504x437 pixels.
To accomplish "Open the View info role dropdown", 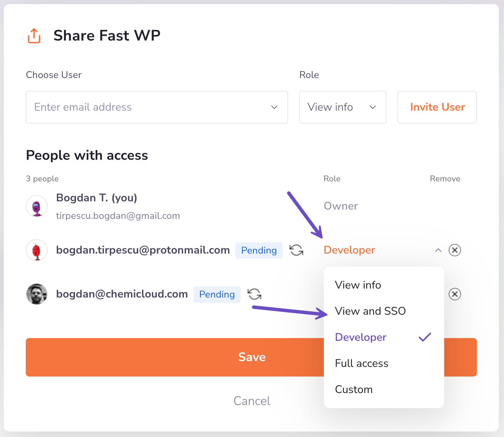I will point(342,107).
